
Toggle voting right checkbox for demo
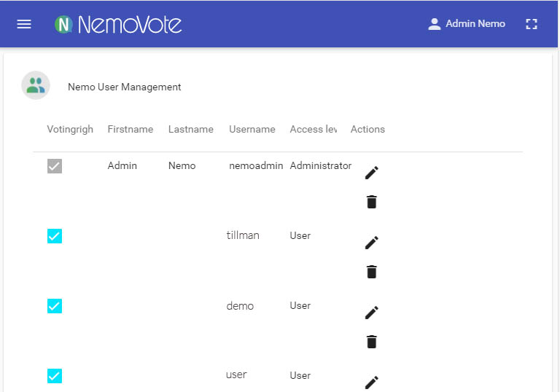click(55, 306)
